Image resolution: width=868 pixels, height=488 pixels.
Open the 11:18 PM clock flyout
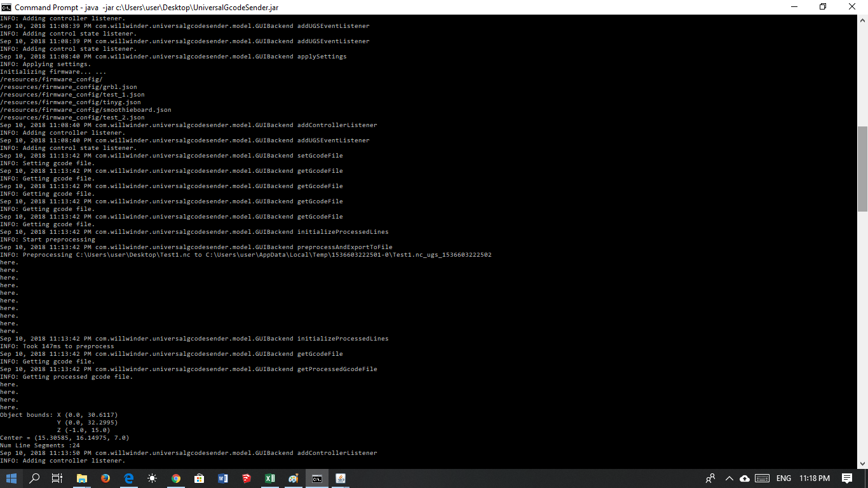(815, 478)
